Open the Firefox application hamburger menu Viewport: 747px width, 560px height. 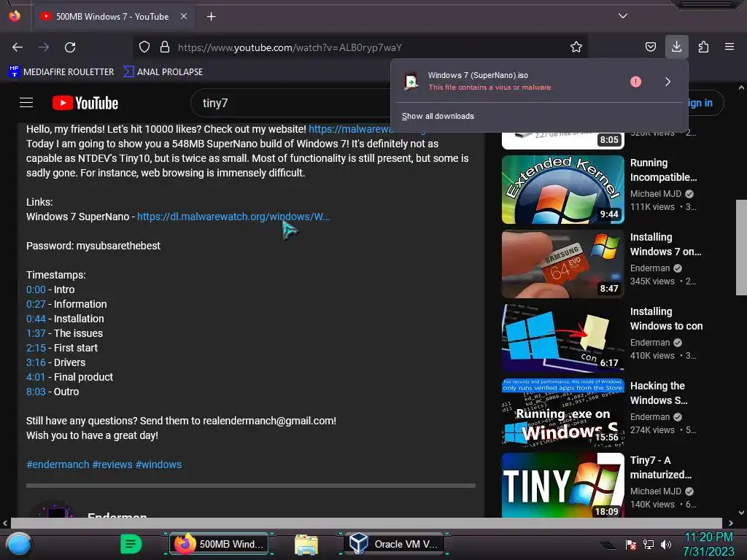tap(729, 47)
